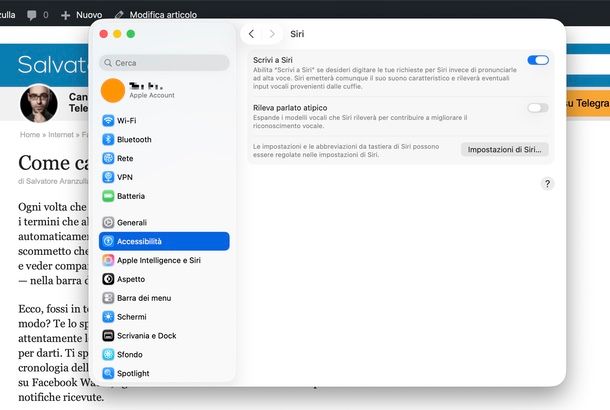The width and height of the screenshot is (610, 410).
Task: Open the Spotlight icon
Action: 108,373
